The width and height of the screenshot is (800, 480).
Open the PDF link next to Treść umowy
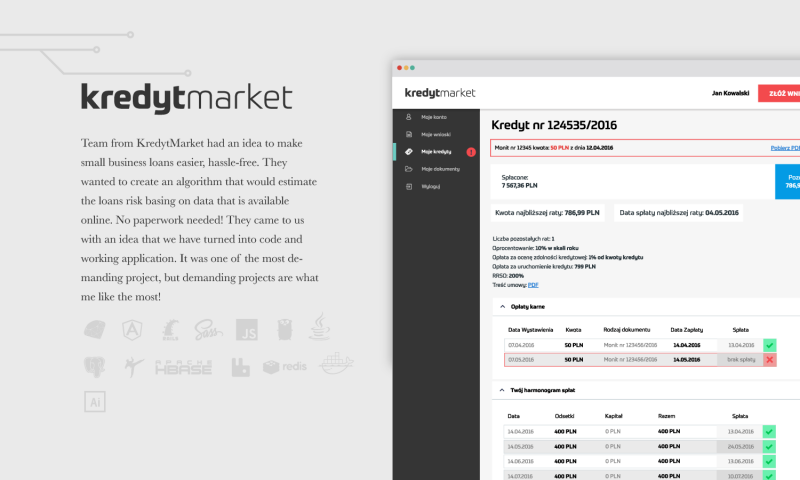pyautogui.click(x=533, y=285)
